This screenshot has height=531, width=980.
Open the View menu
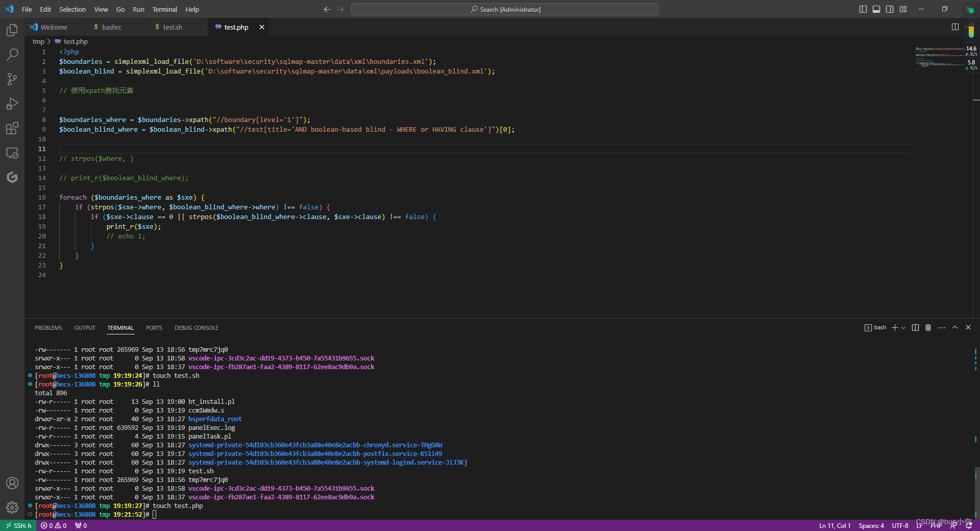(101, 9)
